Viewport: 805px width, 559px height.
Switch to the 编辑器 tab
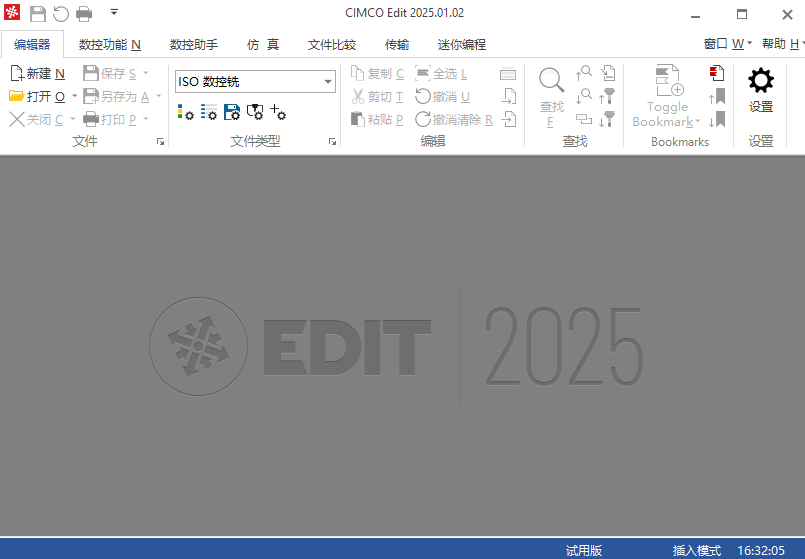[x=32, y=45]
